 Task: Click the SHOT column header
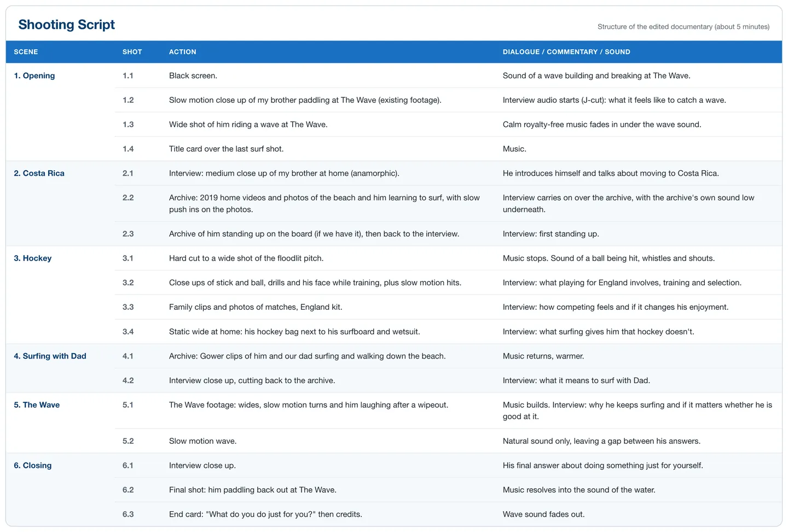132,52
